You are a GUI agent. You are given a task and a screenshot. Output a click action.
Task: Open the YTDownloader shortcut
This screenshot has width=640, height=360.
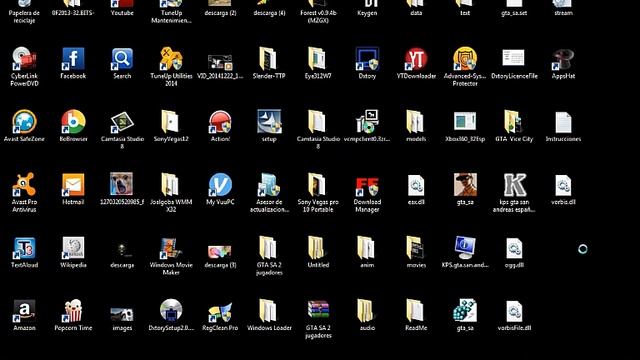pos(416,59)
